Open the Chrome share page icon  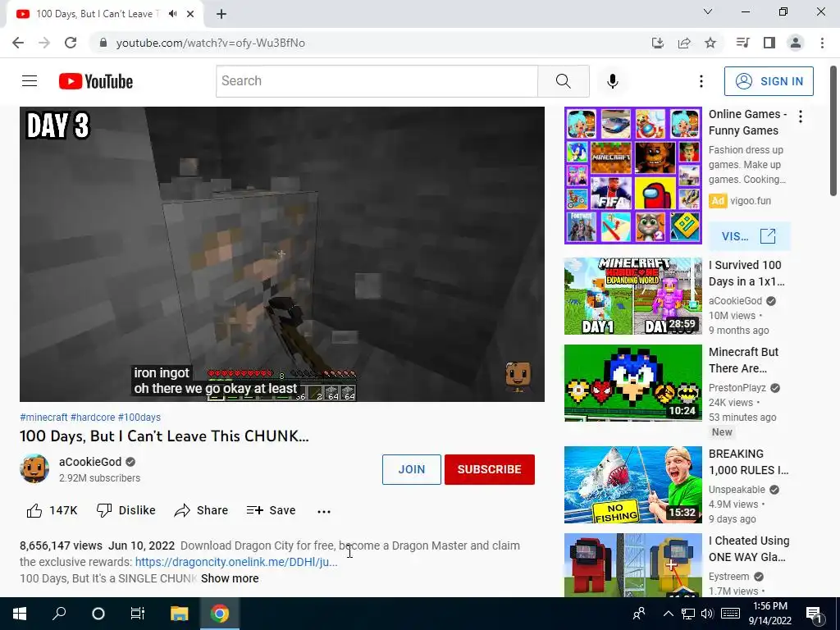coord(684,43)
